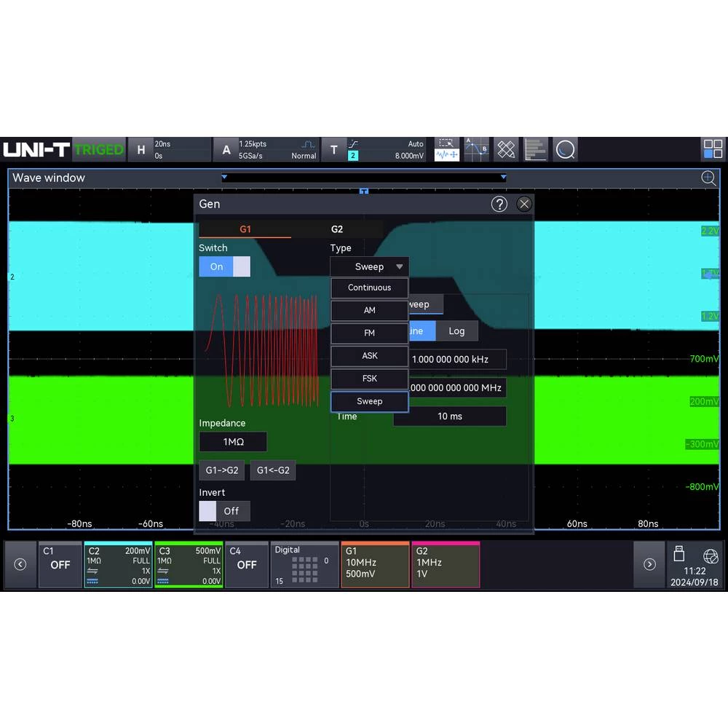Open the crosshatch decode toolbar icon
Screen dimensions: 728x728
(506, 149)
